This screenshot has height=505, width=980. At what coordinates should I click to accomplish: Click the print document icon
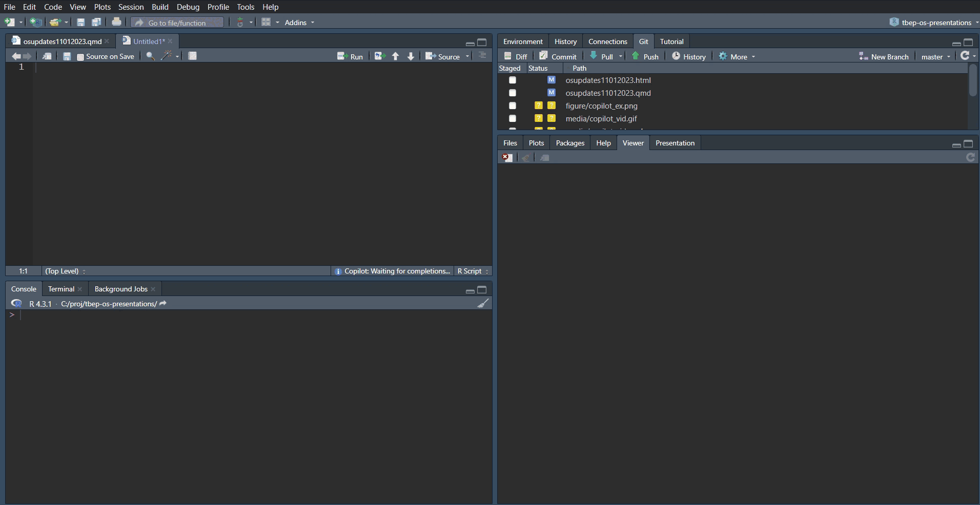pyautogui.click(x=116, y=22)
